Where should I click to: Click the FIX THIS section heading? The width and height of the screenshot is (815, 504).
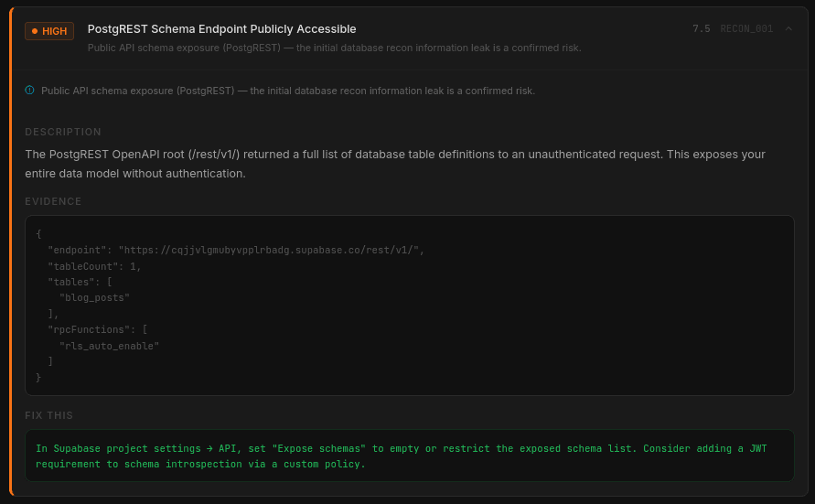click(x=48, y=415)
